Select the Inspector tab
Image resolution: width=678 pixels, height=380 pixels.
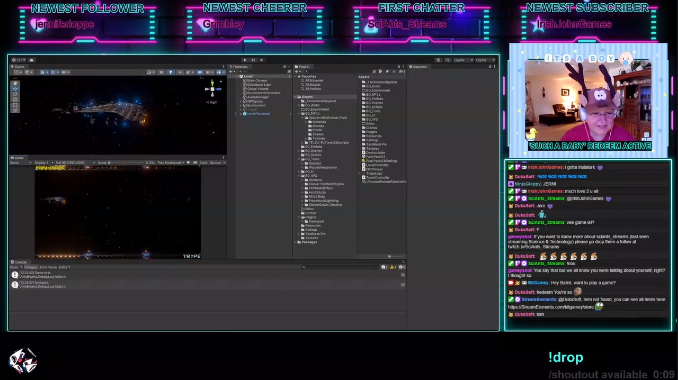[419, 67]
